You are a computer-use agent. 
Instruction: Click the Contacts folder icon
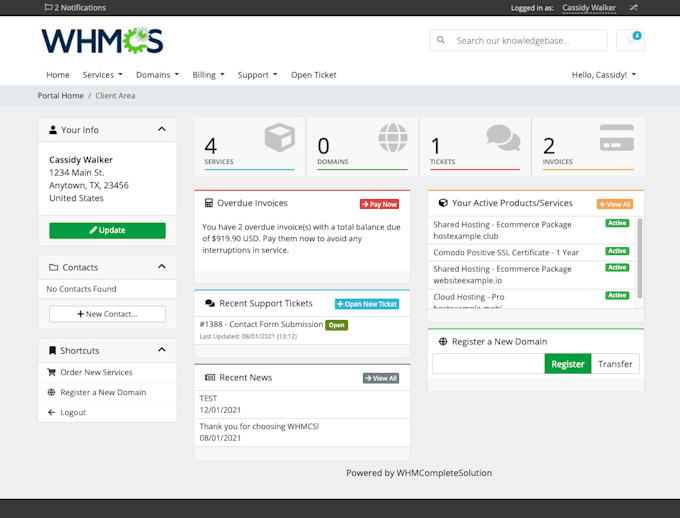(x=53, y=267)
